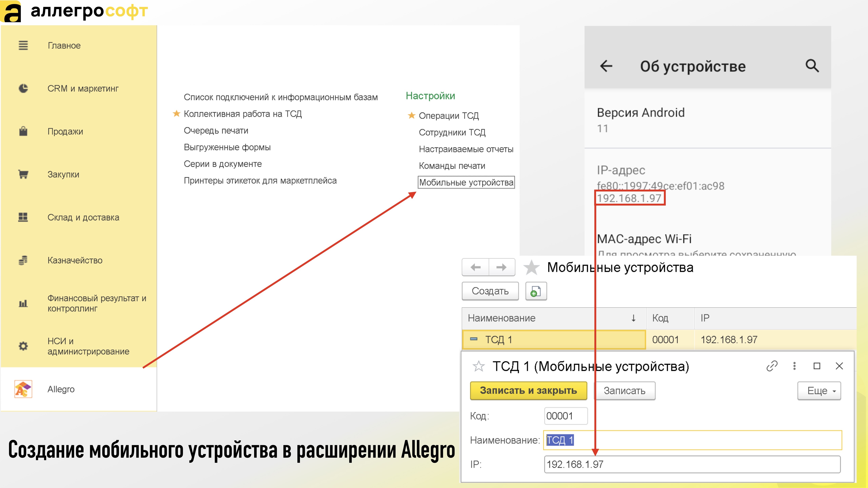Open the three-dots menu in ТСД 1 form
The height and width of the screenshot is (488, 868).
tap(794, 366)
